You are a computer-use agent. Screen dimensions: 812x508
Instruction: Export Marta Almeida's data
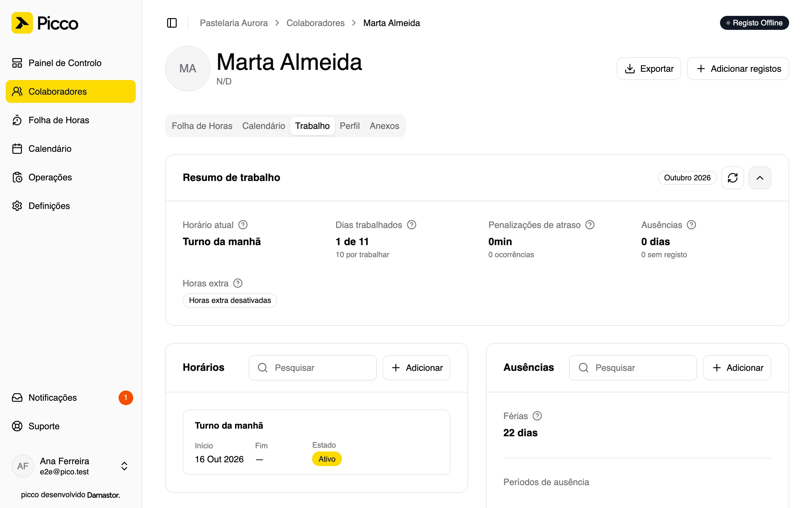(649, 69)
